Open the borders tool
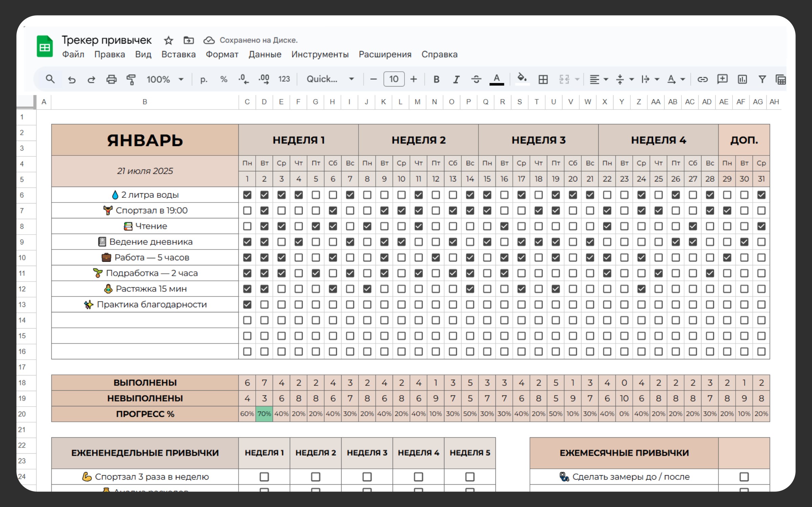 pyautogui.click(x=543, y=79)
